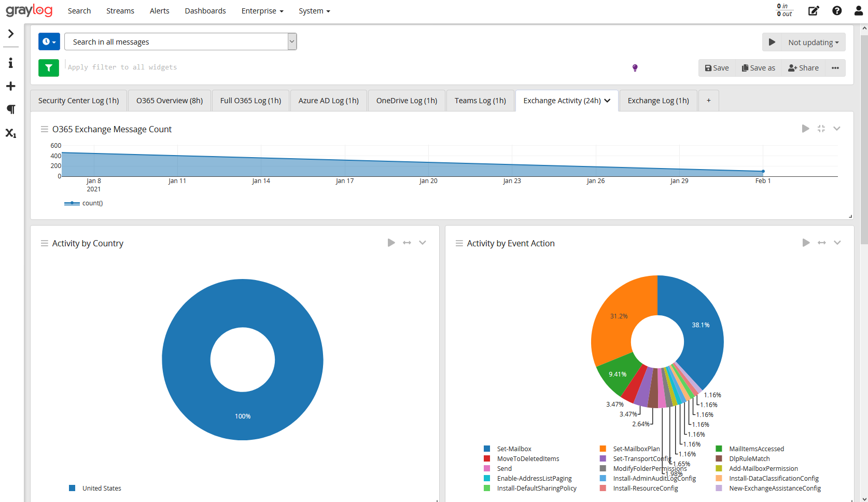Open the scratchpad edit icon
The width and height of the screenshot is (868, 502).
[814, 11]
